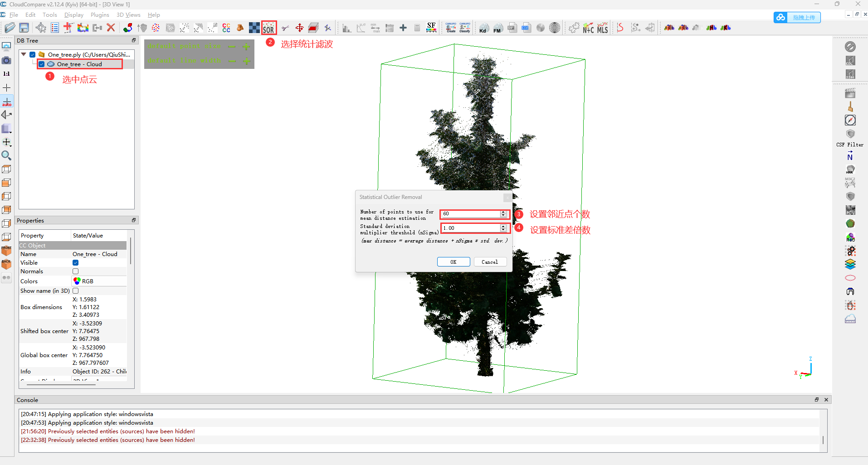
Task: Click the Kd-tree plugin icon
Action: pos(484,28)
